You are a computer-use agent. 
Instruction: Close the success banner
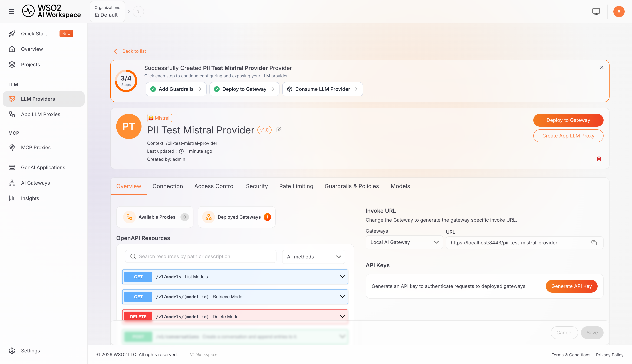[602, 67]
